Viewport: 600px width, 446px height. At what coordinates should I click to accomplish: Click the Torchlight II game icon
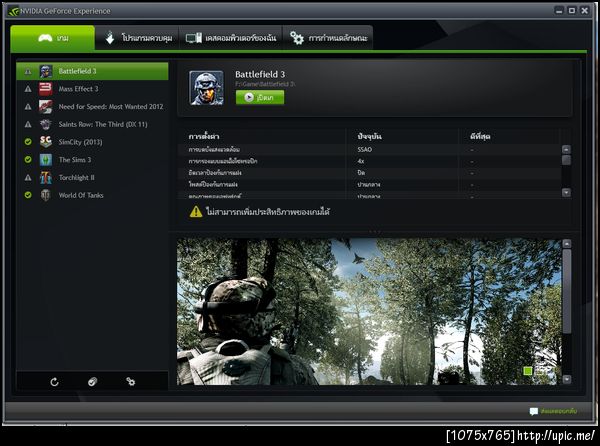(x=46, y=177)
